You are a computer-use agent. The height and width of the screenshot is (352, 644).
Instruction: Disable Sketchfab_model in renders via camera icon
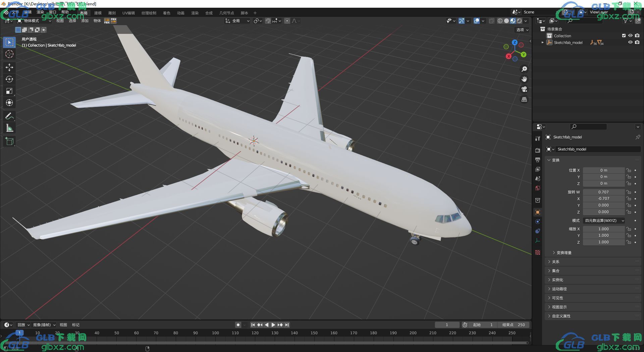point(637,42)
